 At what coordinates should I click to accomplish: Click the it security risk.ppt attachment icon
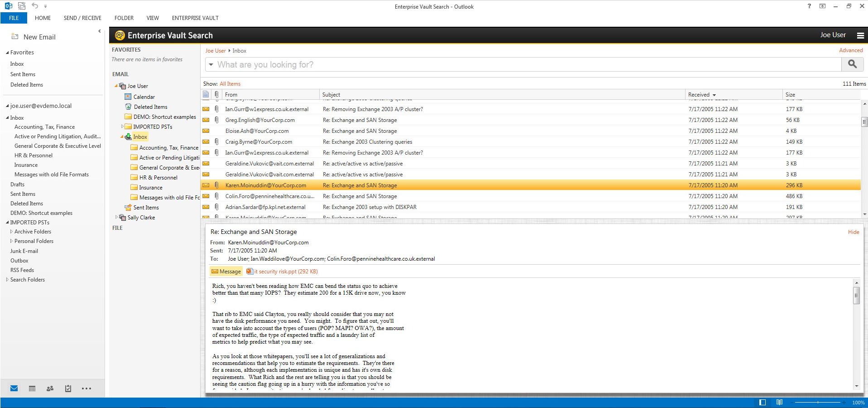[x=249, y=271]
